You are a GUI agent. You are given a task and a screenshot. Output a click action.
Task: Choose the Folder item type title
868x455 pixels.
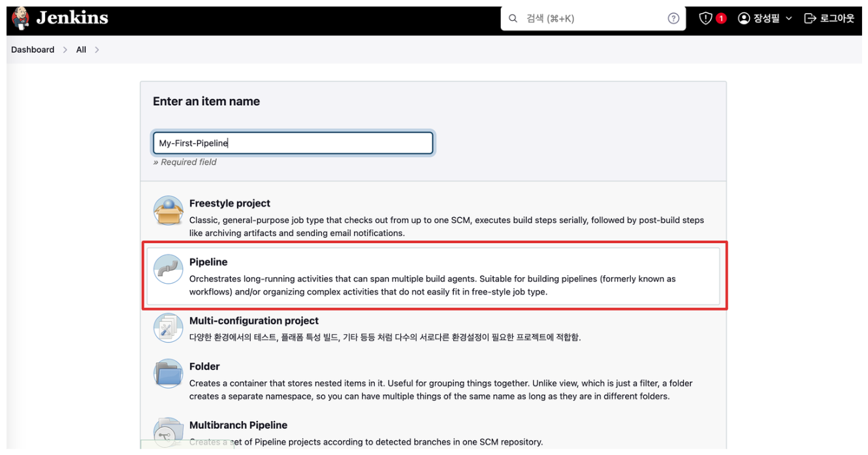pyautogui.click(x=204, y=367)
